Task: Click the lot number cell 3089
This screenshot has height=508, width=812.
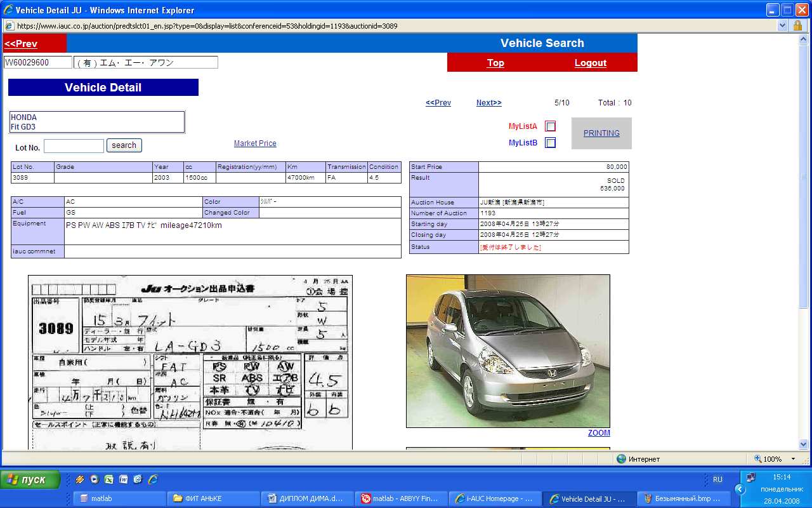Action: (32, 178)
